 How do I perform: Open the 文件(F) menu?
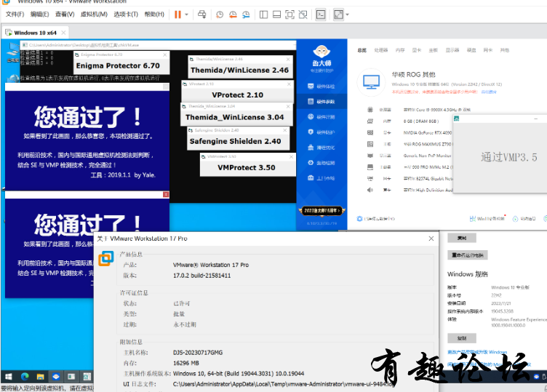tap(15, 15)
